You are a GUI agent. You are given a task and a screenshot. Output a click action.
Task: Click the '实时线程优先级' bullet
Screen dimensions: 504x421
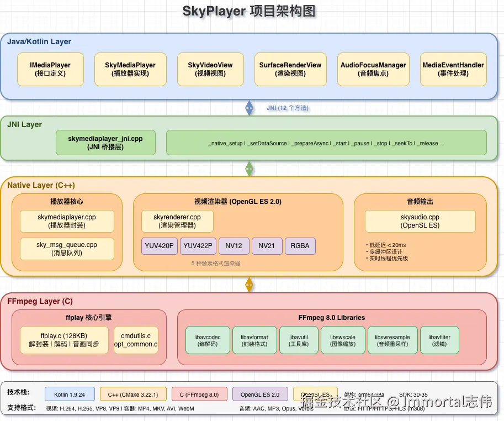[386, 258]
